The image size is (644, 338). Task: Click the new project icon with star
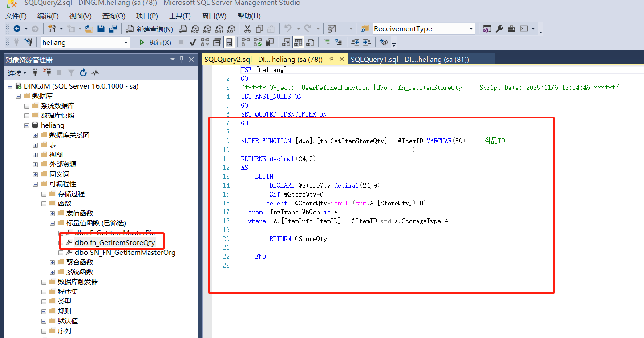pos(52,29)
